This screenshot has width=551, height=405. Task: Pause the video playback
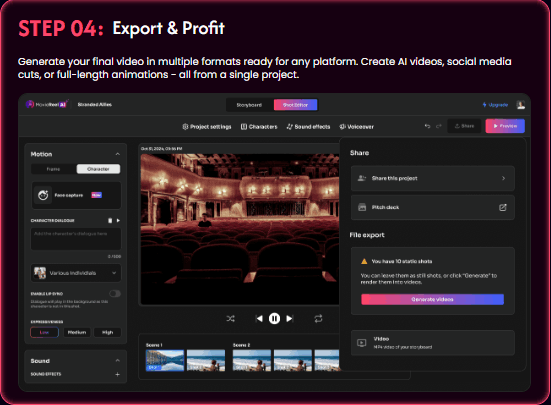click(x=274, y=319)
